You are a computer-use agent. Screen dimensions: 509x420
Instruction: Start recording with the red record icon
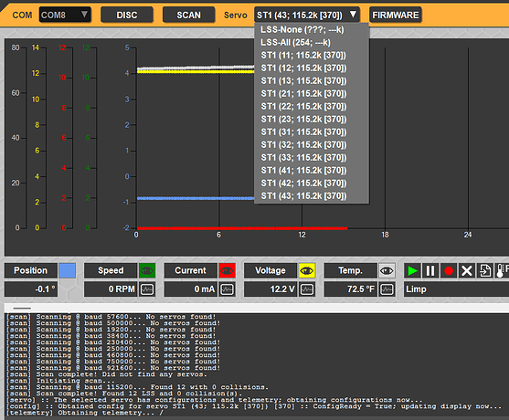coord(449,270)
